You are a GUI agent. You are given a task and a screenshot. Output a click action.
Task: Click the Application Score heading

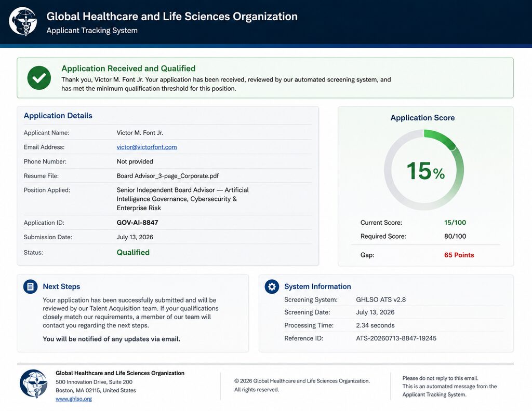pos(422,118)
